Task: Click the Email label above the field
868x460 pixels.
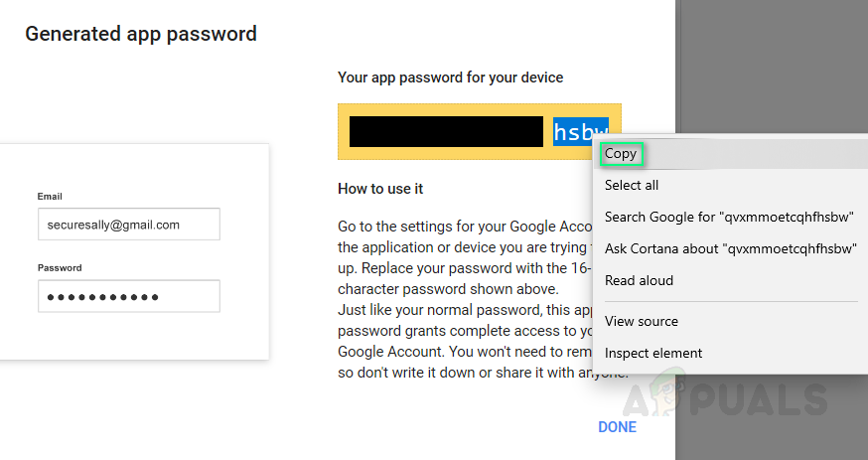Action: [x=50, y=197]
